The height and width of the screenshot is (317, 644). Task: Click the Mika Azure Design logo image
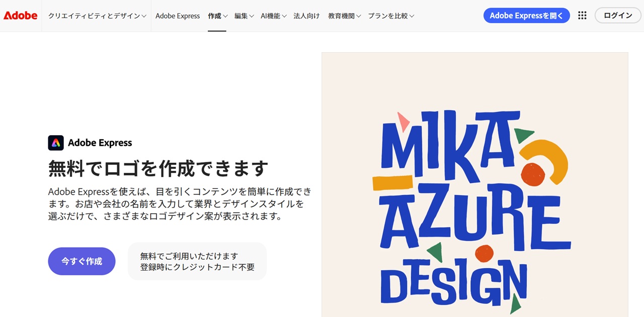click(475, 184)
